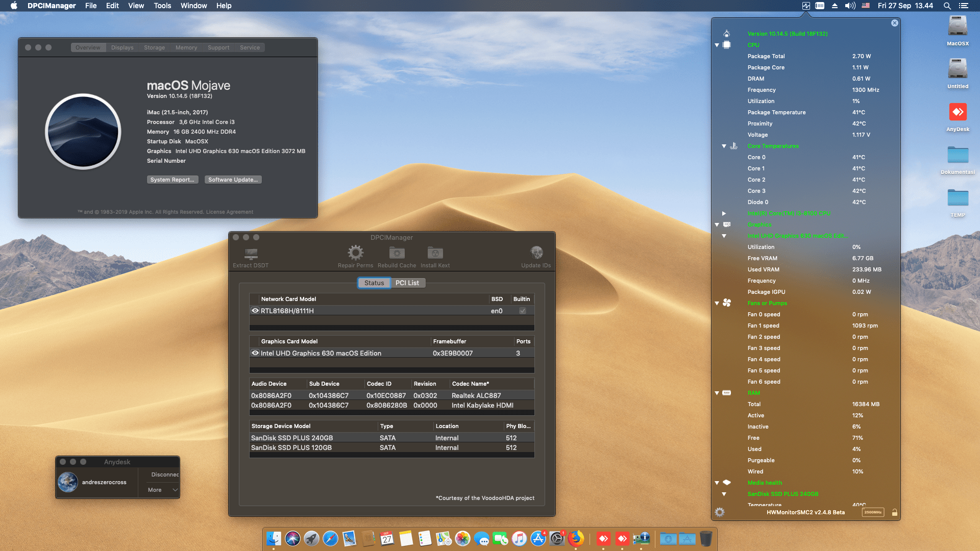Open the Dokumentasi folder on desktop
This screenshot has width=980, height=551.
pyautogui.click(x=958, y=155)
